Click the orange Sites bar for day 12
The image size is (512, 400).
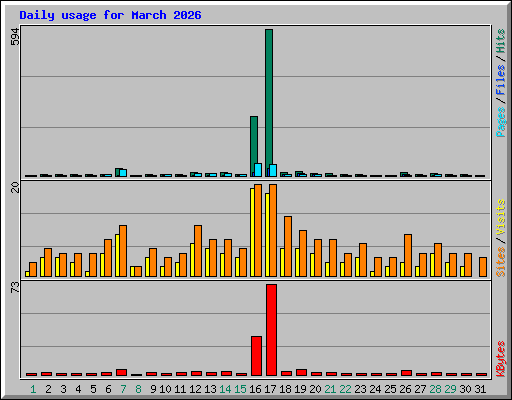click(198, 251)
